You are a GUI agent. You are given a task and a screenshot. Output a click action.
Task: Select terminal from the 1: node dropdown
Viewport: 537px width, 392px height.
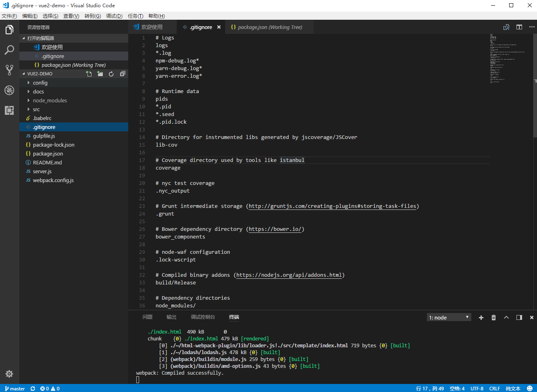449,317
